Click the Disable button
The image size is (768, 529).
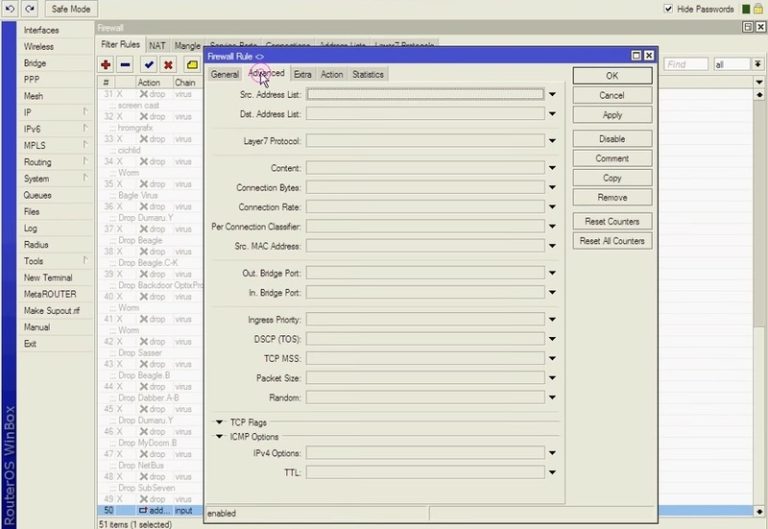[x=612, y=139]
